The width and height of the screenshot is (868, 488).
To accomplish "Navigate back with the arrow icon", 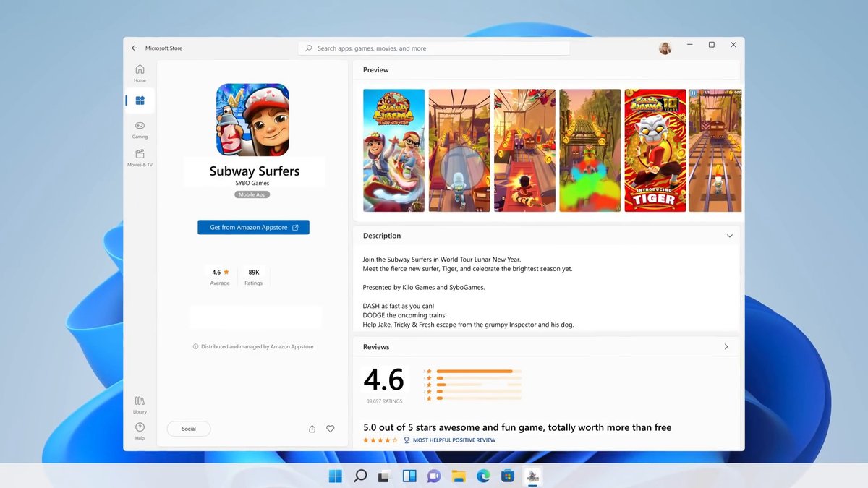I will pyautogui.click(x=135, y=48).
